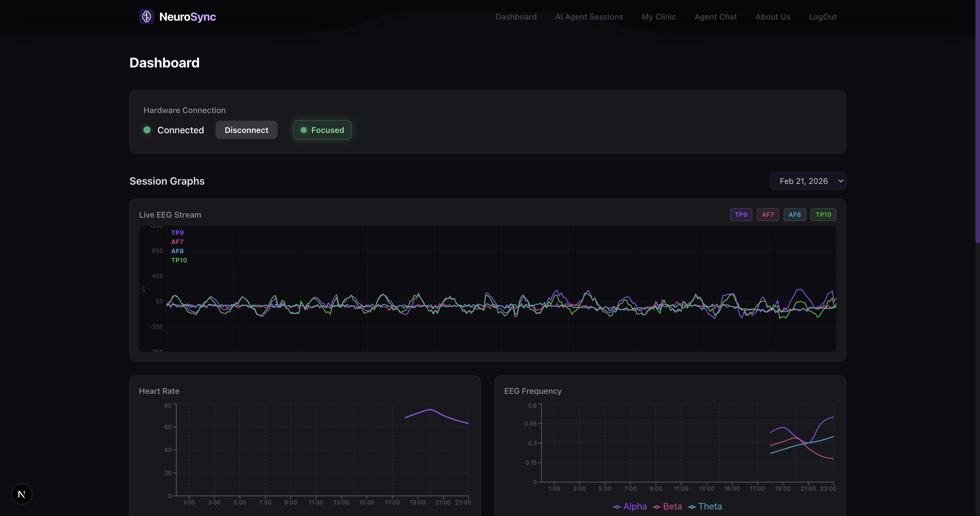
Task: Click the Beta legend marker icon
Action: (x=657, y=507)
